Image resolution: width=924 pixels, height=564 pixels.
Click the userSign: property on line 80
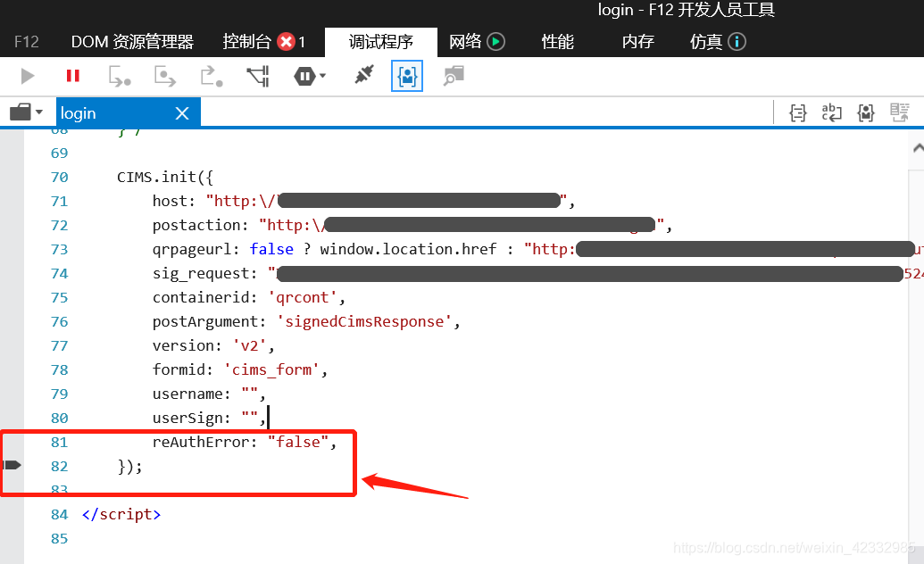(x=192, y=418)
